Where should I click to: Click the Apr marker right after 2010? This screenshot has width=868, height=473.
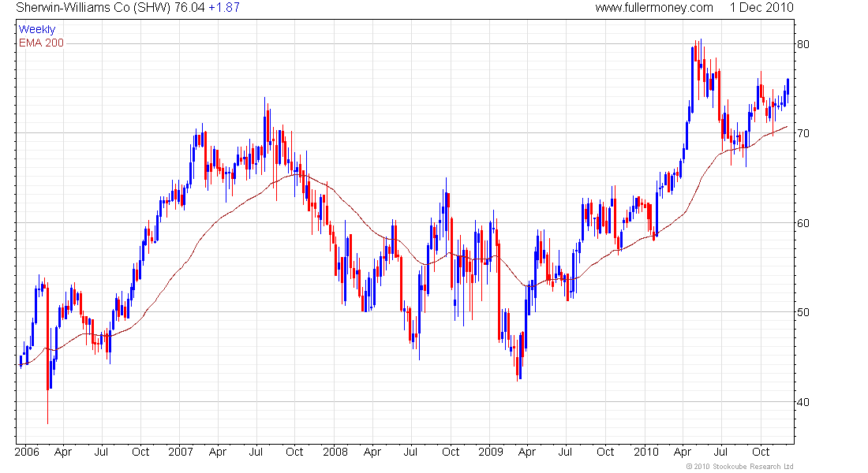(x=683, y=453)
